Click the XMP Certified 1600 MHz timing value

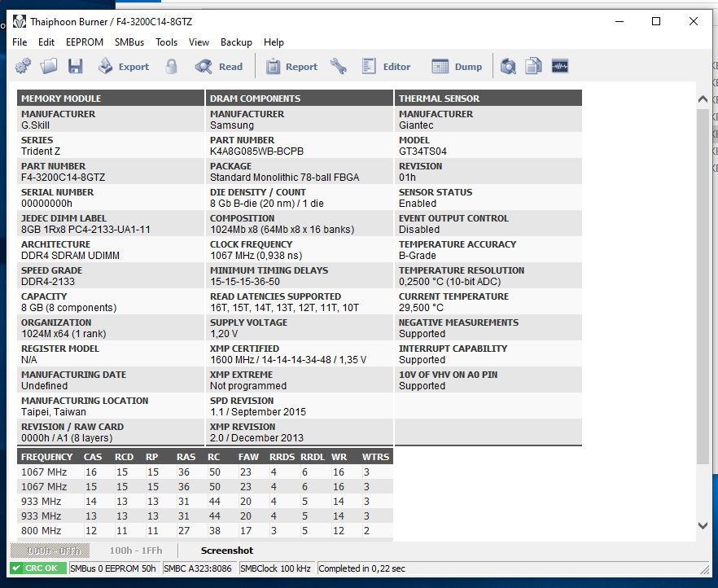[288, 360]
